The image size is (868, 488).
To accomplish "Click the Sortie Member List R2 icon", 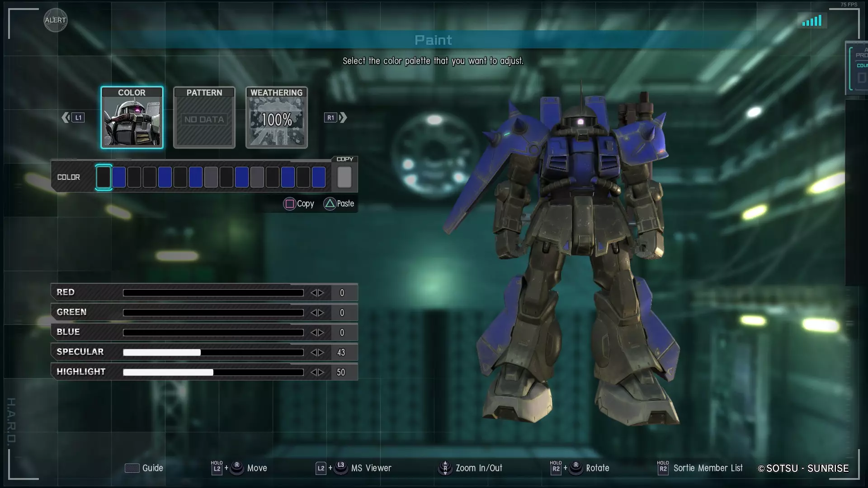I will 663,468.
